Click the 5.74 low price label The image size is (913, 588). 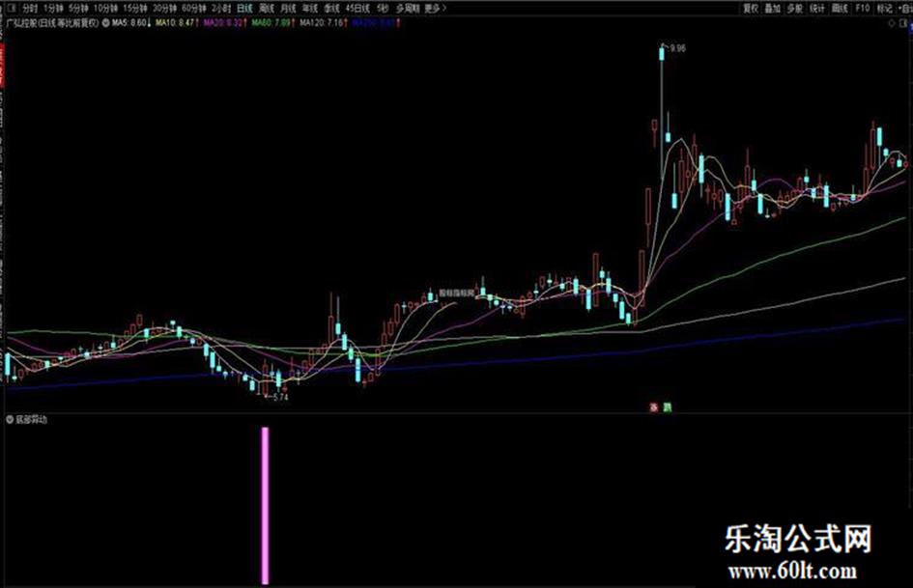[280, 397]
